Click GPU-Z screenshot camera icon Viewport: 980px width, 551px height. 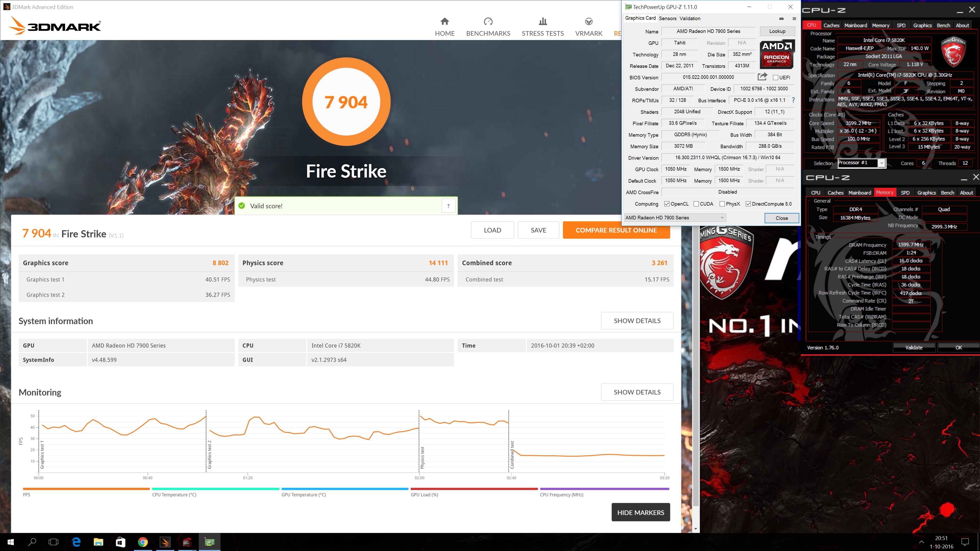[x=781, y=18]
